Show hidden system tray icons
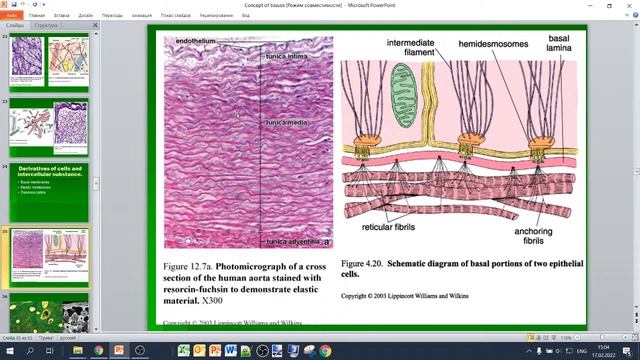The height and width of the screenshot is (360, 640). [x=529, y=351]
